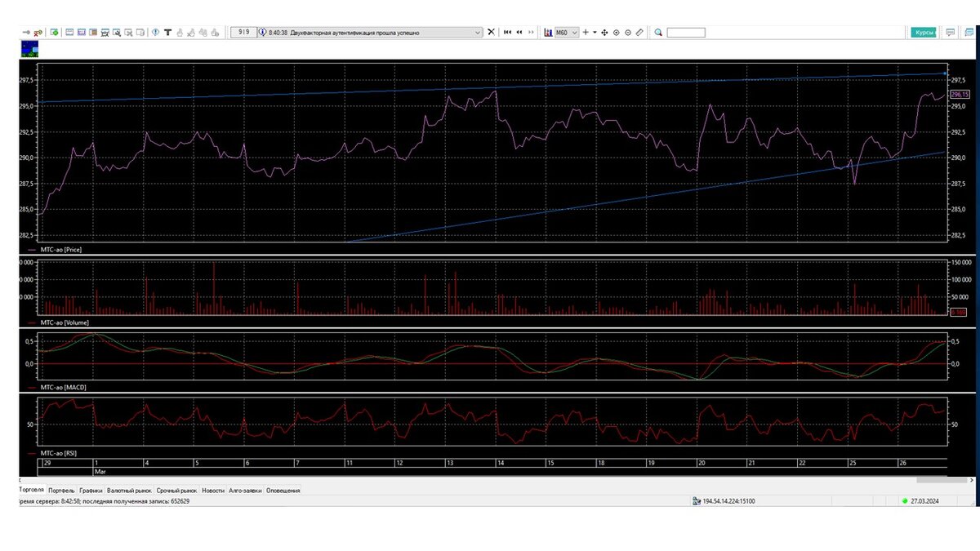Switch to the Алго-заявки tab
This screenshot has height=551, width=980.
pyautogui.click(x=246, y=491)
